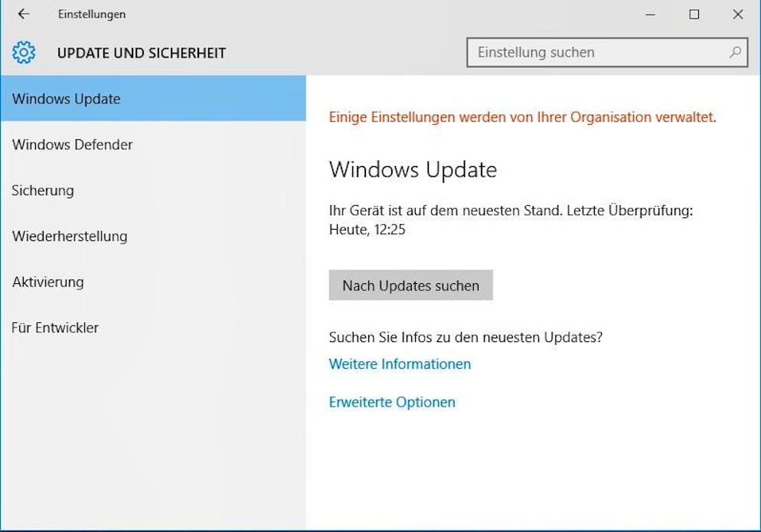Open the Sicherung section
761x532 pixels.
pos(153,191)
